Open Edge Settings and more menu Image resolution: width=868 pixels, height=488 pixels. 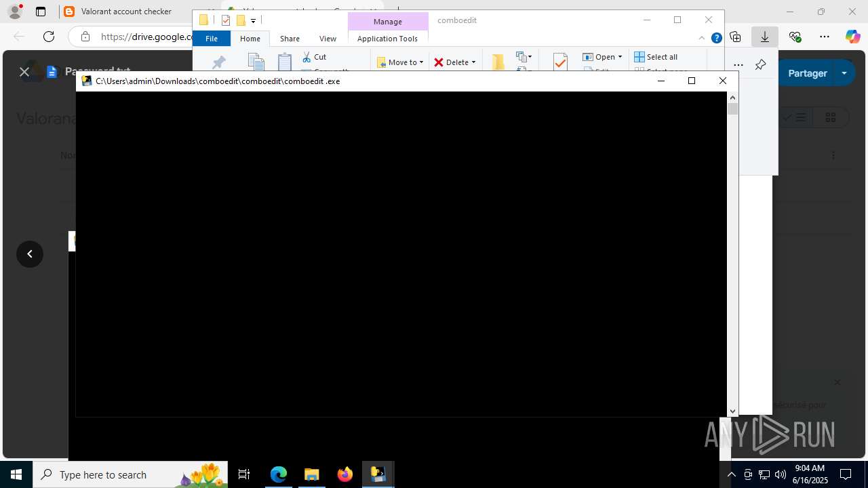coord(824,37)
